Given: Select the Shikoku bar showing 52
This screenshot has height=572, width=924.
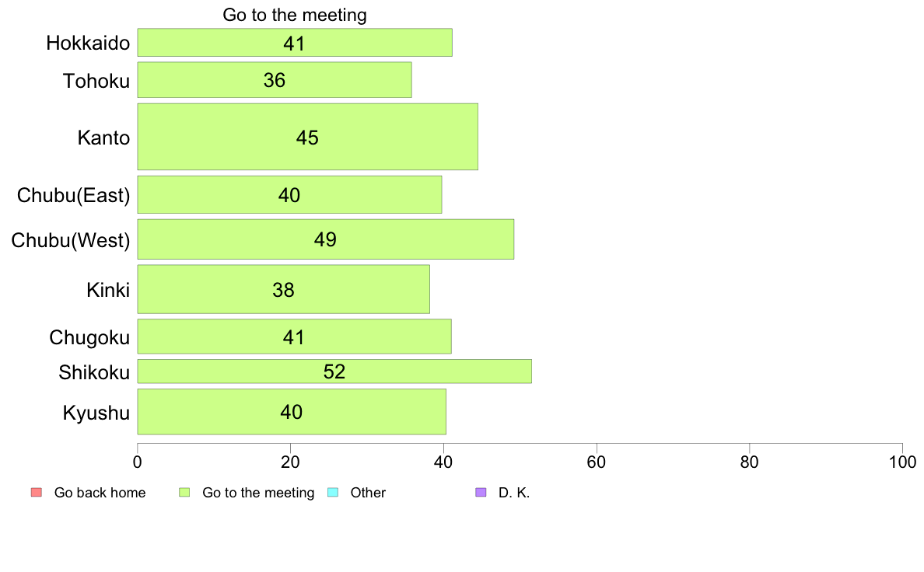Looking at the screenshot, I should pos(334,371).
